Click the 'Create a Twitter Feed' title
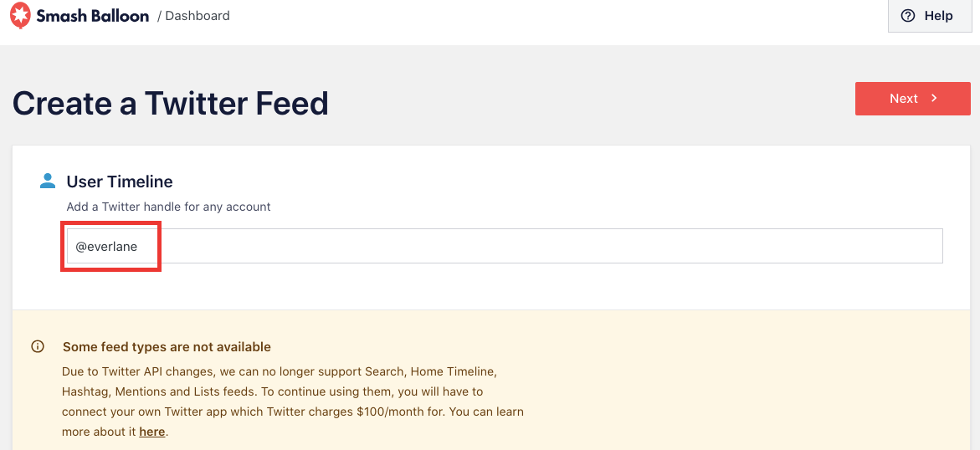Image resolution: width=980 pixels, height=450 pixels. pos(171,104)
